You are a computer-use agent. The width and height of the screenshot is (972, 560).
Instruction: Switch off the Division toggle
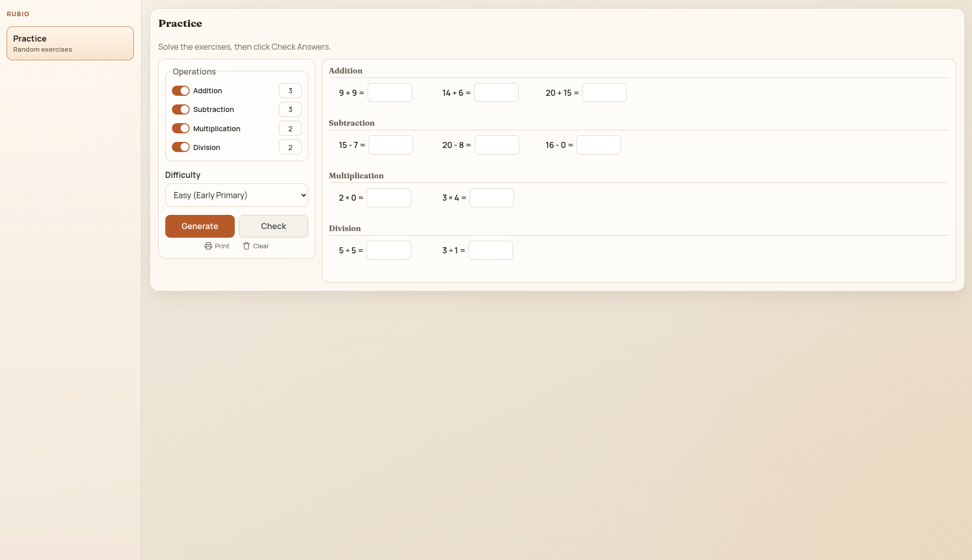click(181, 147)
